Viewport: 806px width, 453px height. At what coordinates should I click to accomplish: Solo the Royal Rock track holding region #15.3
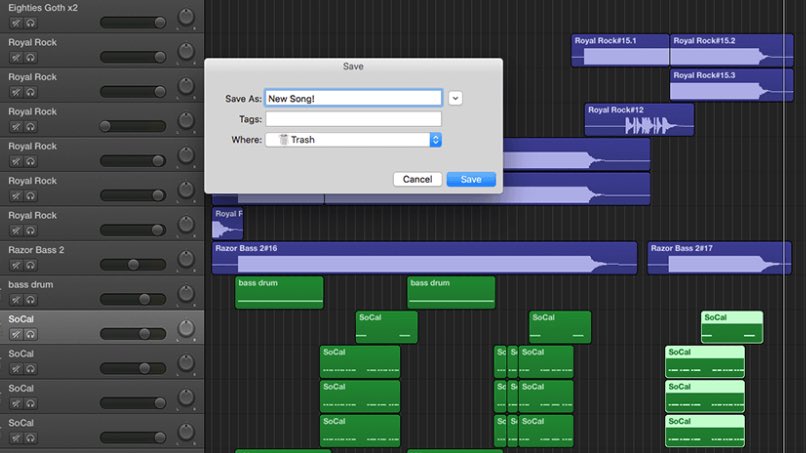pos(30,92)
